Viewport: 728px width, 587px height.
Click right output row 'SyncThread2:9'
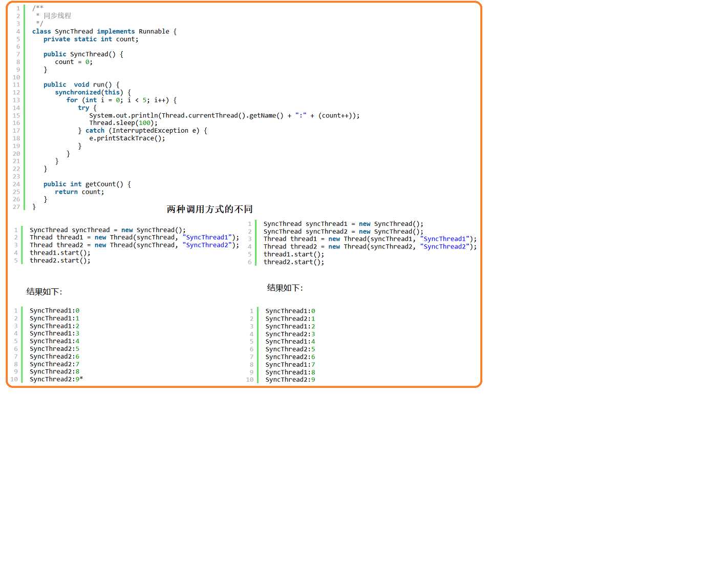coord(290,380)
